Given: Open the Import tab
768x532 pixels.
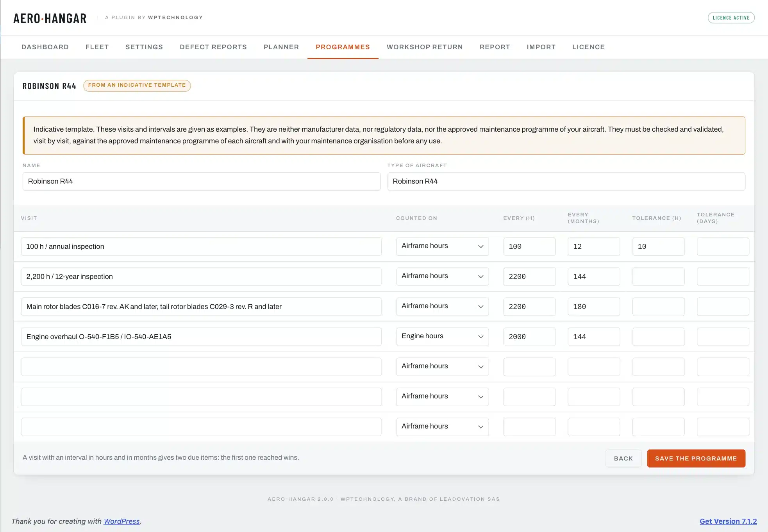Looking at the screenshot, I should click(x=541, y=47).
